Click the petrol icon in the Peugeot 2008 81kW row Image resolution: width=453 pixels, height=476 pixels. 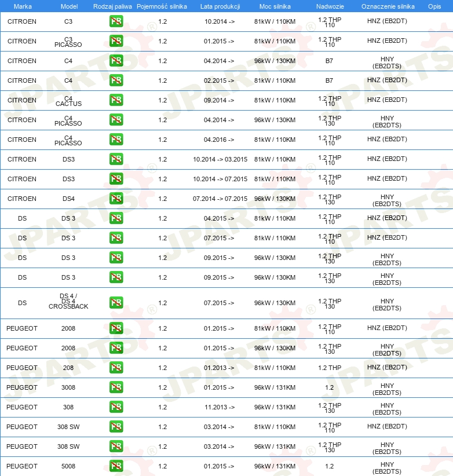tap(116, 328)
